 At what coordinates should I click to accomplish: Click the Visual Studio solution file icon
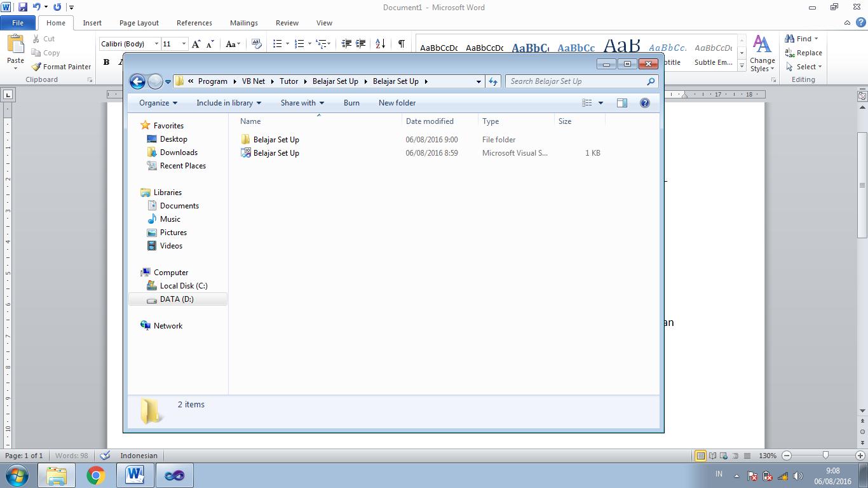pyautogui.click(x=246, y=152)
